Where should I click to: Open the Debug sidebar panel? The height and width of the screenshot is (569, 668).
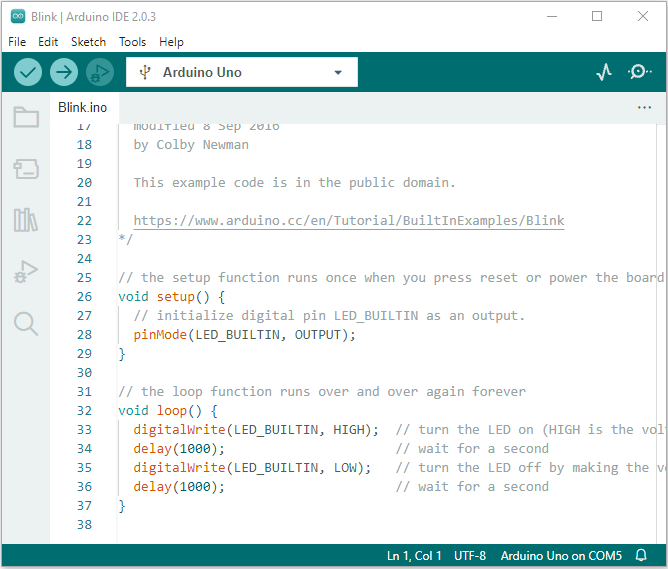tap(26, 271)
